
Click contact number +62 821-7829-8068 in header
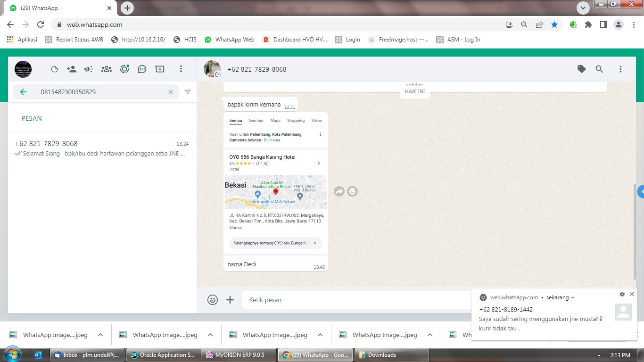pos(256,69)
